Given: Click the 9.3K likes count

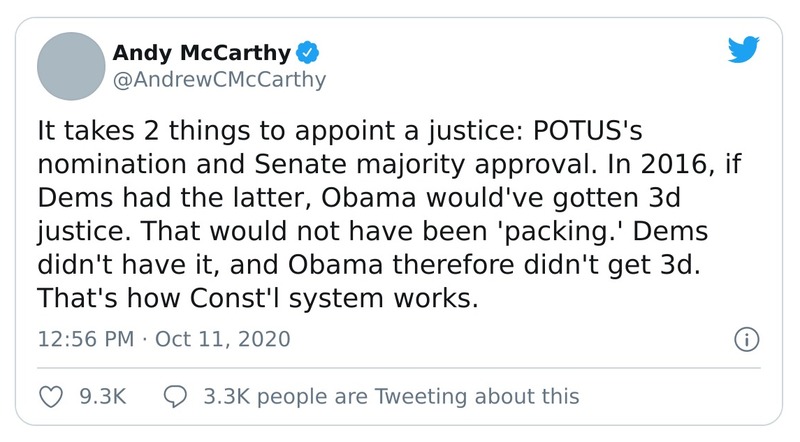Looking at the screenshot, I should coord(102,396).
